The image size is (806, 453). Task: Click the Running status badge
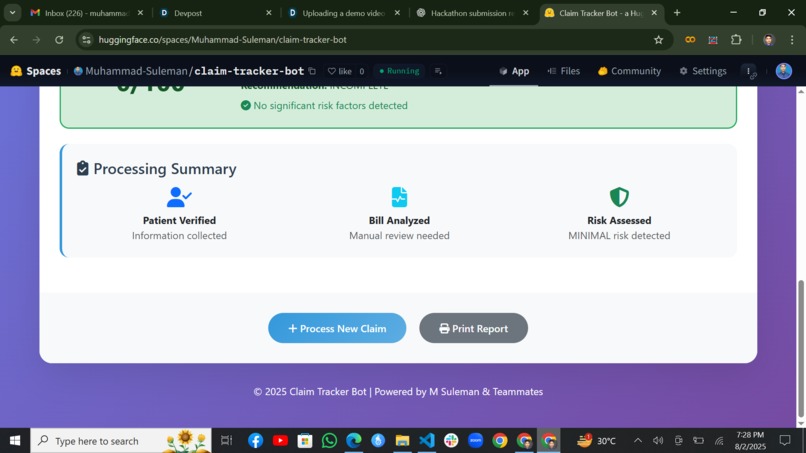[x=399, y=71]
